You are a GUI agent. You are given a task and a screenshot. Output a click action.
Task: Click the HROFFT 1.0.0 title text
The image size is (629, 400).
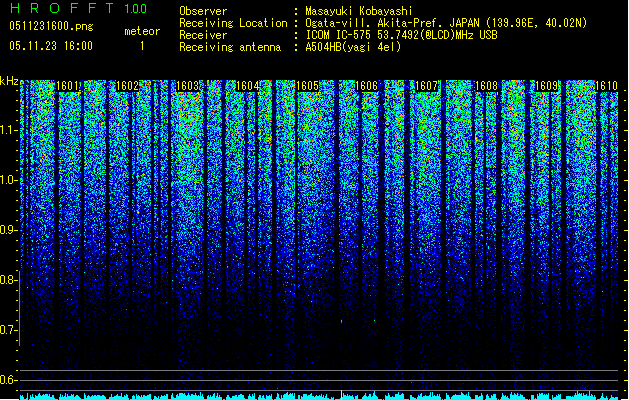[x=78, y=8]
